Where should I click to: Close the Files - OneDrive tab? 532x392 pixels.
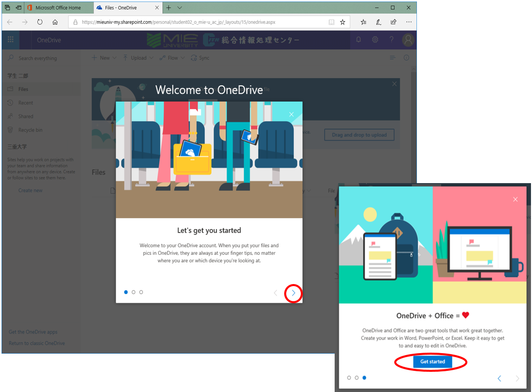[157, 8]
